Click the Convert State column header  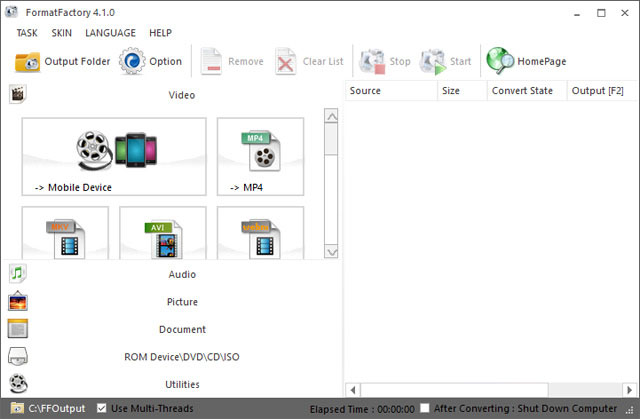[x=527, y=91]
